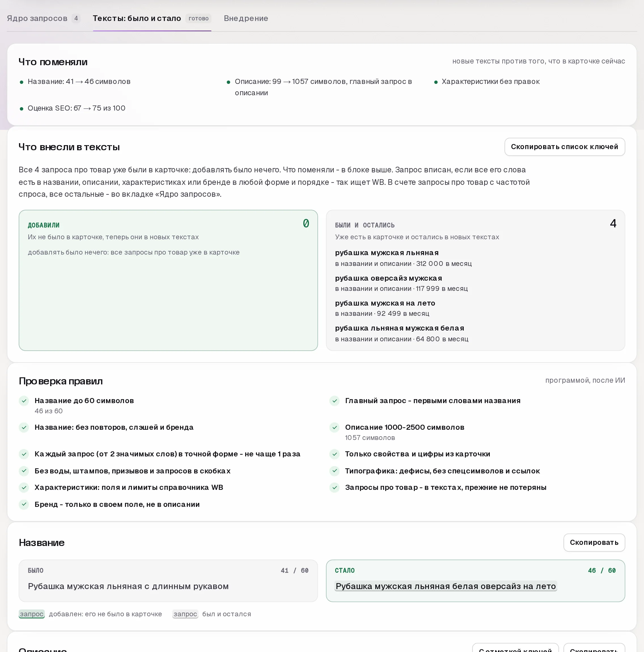Screen dimensions: 644x652
Task: Click the готово status badge
Action: pyautogui.click(x=198, y=18)
